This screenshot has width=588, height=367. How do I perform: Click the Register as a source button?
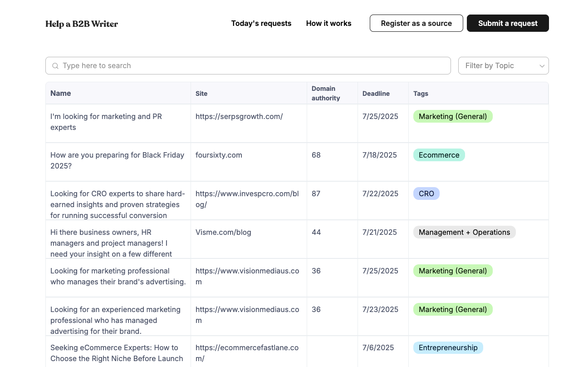(x=416, y=23)
